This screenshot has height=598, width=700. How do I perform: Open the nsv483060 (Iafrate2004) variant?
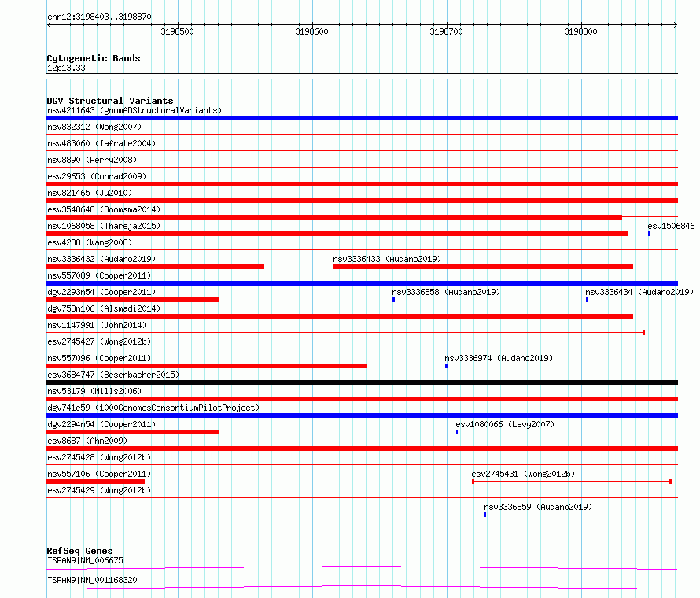tap(101, 143)
